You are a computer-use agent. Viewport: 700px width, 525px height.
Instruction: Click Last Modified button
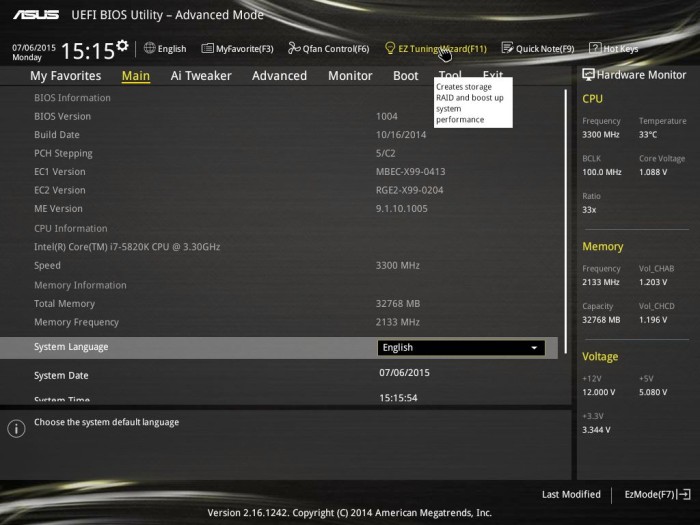tap(571, 494)
